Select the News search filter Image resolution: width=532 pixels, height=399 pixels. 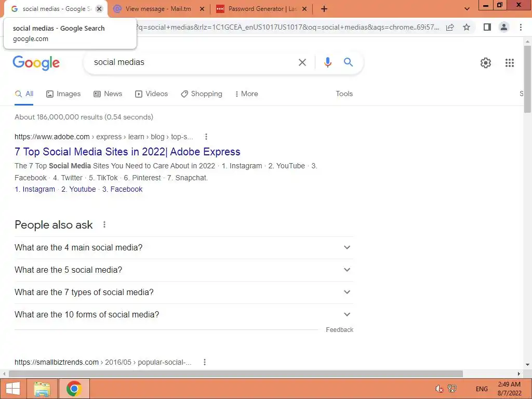pyautogui.click(x=108, y=94)
